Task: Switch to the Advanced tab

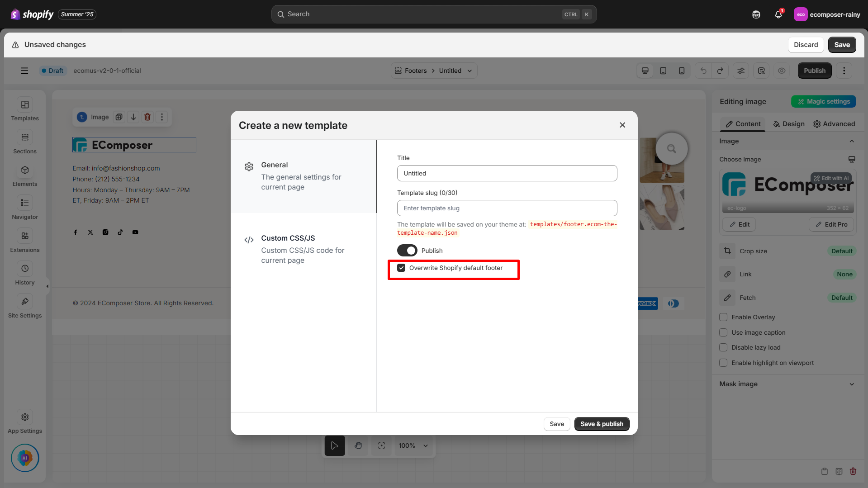Action: tap(835, 123)
